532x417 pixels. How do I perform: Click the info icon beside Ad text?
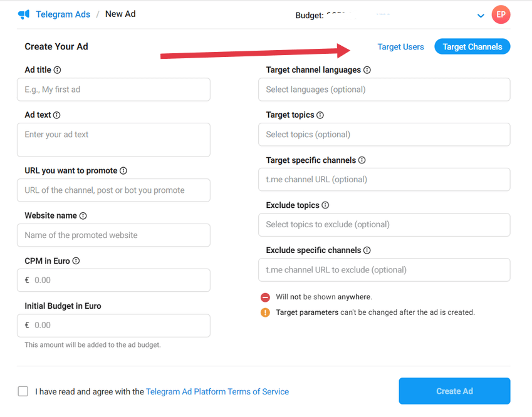click(56, 115)
